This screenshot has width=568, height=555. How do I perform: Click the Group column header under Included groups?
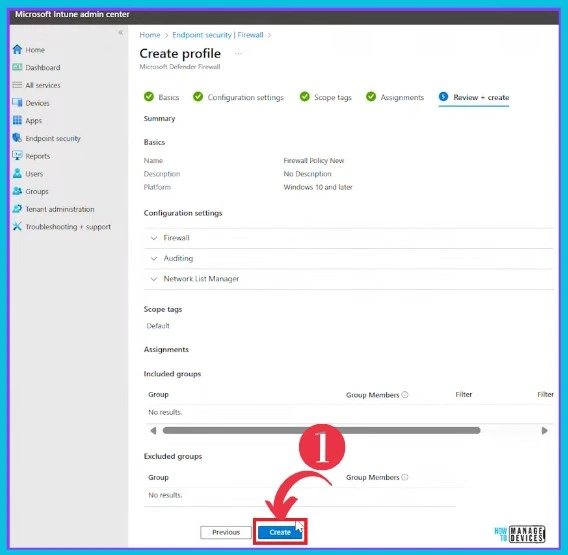click(x=158, y=395)
